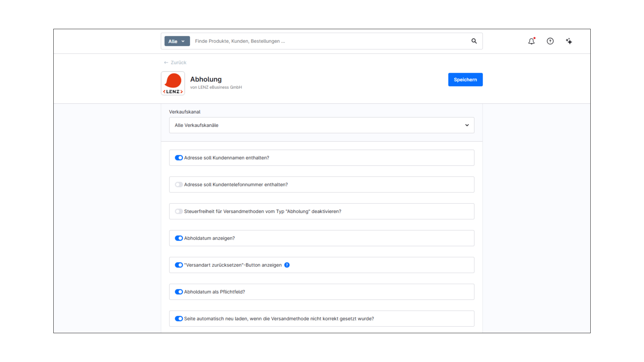Toggle Versandart zurücksetzen button option
Viewport: 644px width, 362px height.
pos(179,265)
